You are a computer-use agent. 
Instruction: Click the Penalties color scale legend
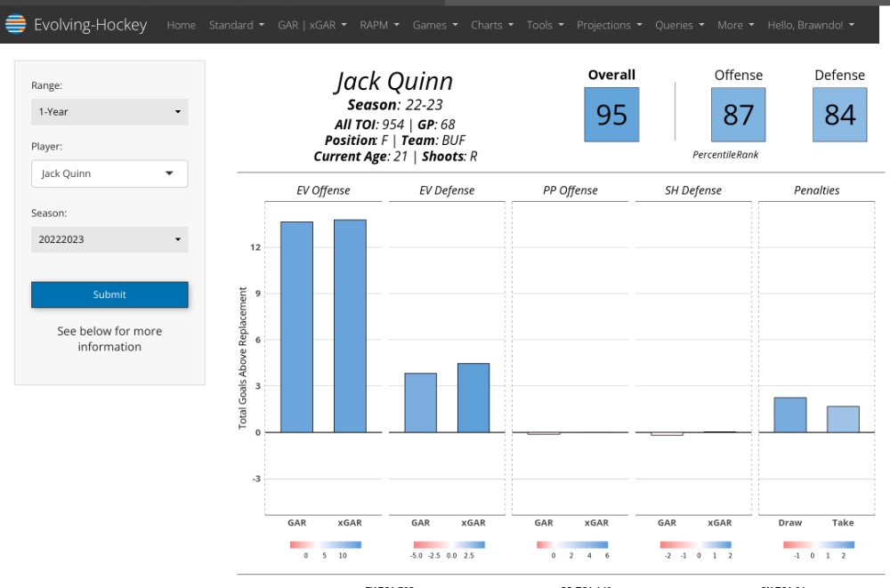pos(819,545)
